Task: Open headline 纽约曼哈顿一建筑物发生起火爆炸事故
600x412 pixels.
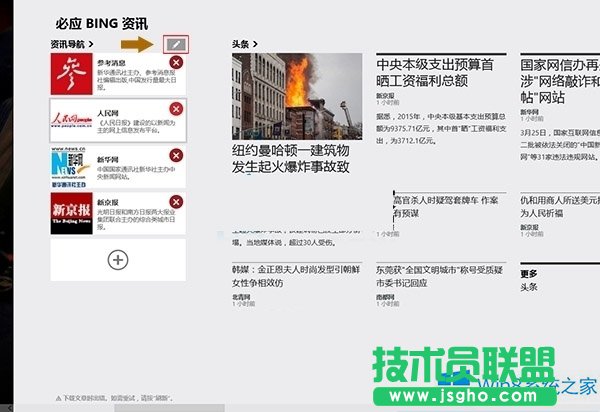Action: click(291, 159)
